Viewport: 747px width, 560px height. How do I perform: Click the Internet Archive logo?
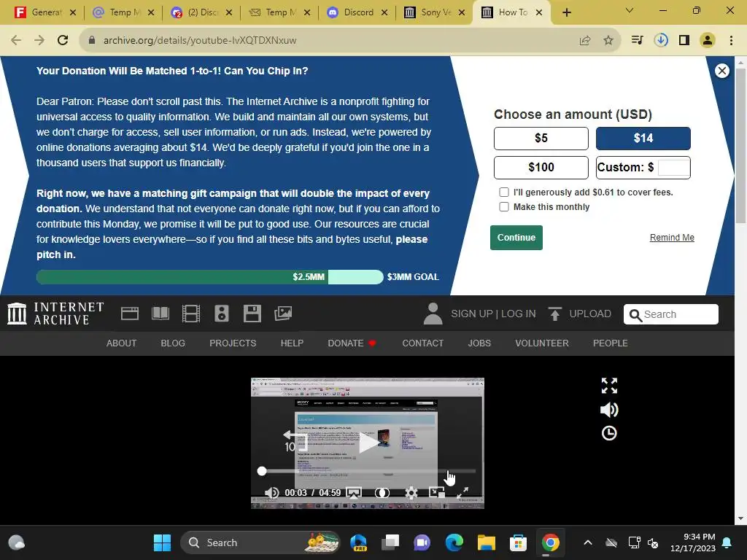(55, 314)
